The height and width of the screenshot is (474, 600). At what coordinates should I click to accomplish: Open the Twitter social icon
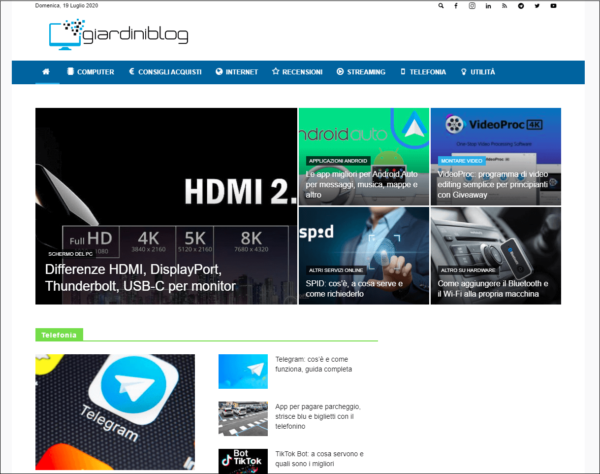pos(537,6)
